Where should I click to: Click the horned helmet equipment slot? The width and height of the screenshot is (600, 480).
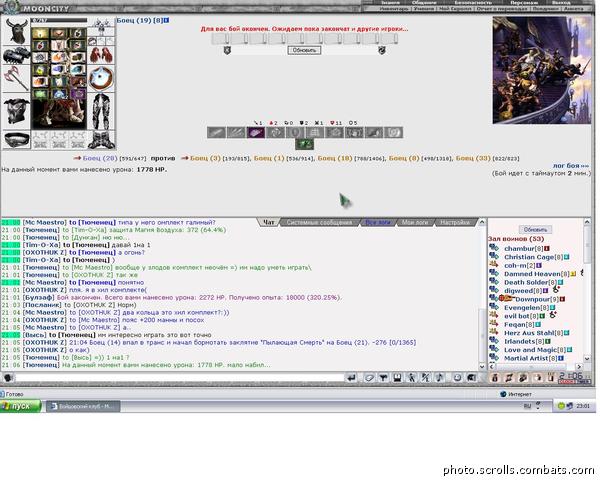pyautogui.click(x=16, y=31)
